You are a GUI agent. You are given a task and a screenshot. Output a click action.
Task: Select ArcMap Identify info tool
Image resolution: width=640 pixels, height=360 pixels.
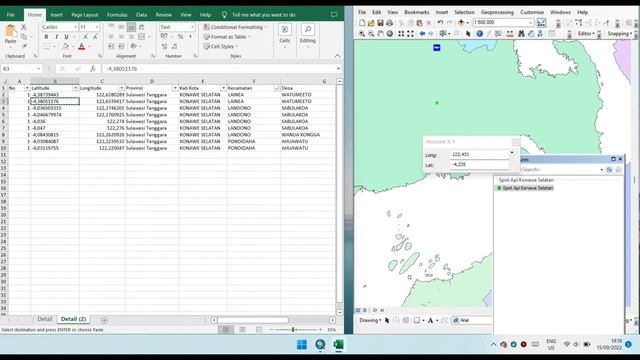(x=479, y=34)
